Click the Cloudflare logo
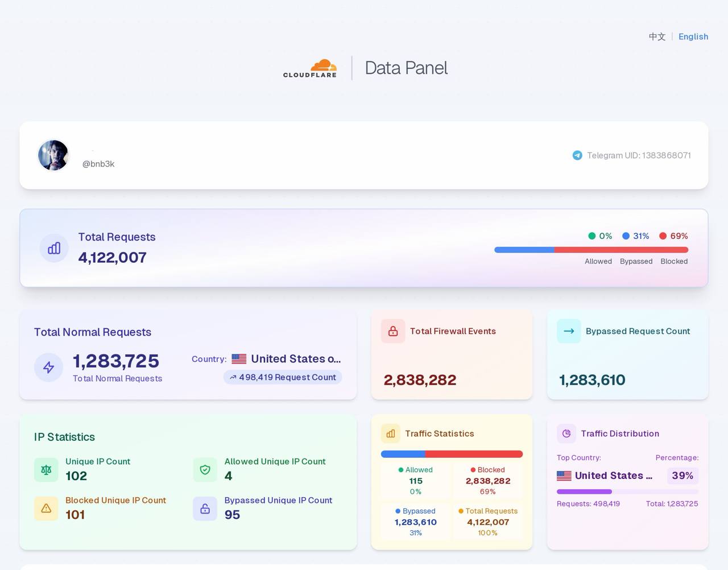The height and width of the screenshot is (570, 728). coord(310,68)
